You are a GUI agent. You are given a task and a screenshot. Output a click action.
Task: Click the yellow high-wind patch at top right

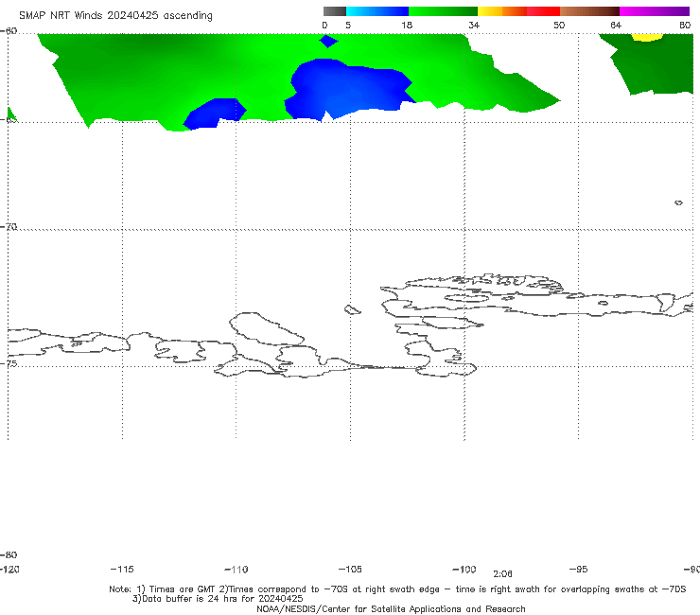coord(647,37)
